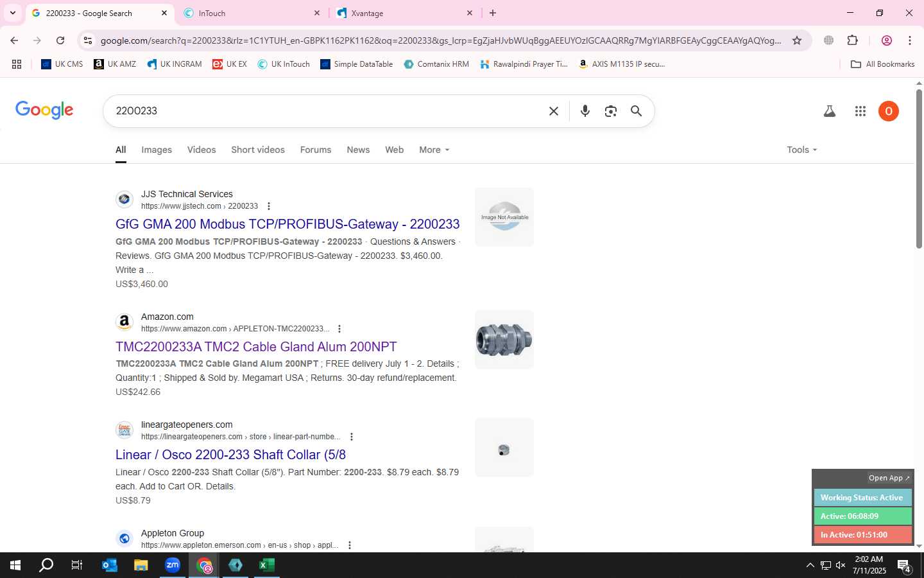Open more options for lineargateopeners.com result
Image resolution: width=924 pixels, height=578 pixels.
tap(352, 437)
